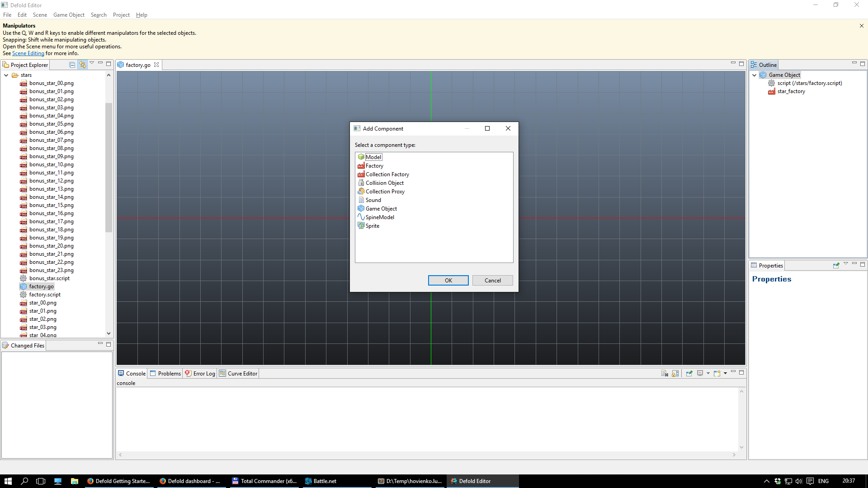The image size is (868, 488).
Task: Select the Console tab
Action: [x=132, y=373]
